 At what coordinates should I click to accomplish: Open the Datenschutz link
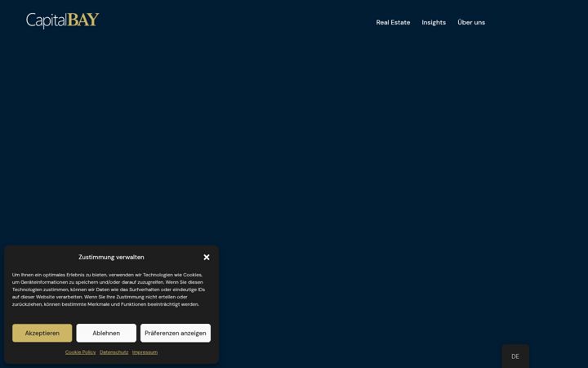(x=114, y=352)
